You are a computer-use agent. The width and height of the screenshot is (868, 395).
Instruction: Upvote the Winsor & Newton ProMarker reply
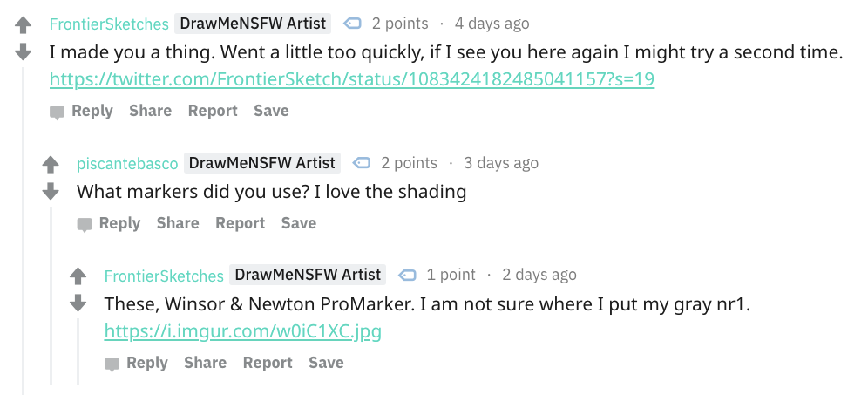(78, 276)
